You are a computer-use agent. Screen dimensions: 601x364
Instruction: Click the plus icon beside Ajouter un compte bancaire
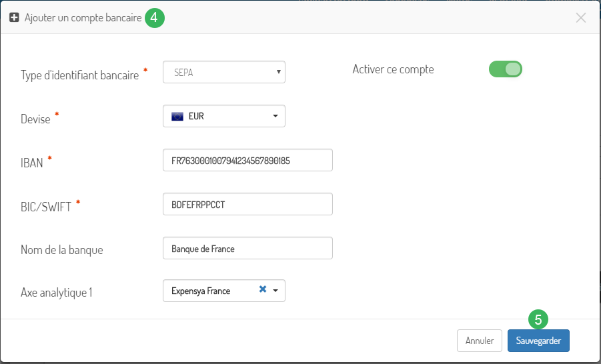click(x=14, y=17)
